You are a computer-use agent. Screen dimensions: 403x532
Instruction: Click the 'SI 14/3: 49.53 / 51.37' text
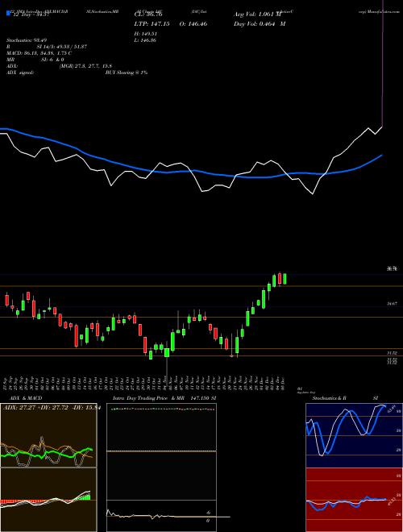62,47
